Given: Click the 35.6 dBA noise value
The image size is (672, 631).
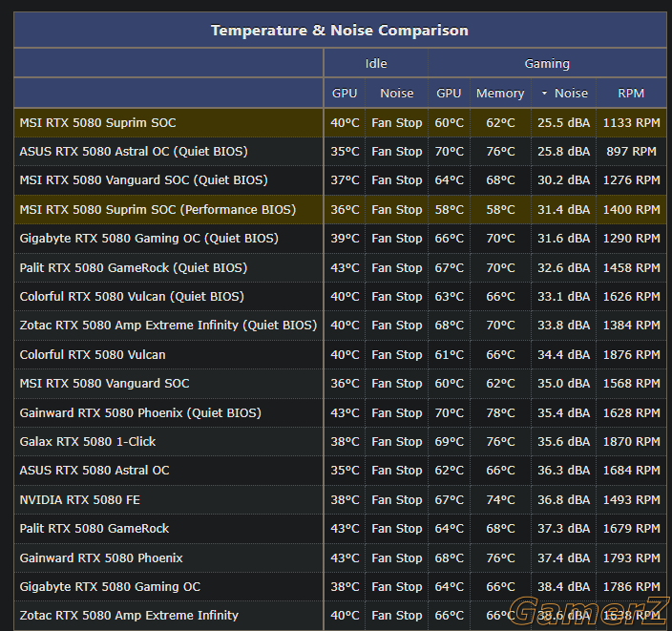Looking at the screenshot, I should click(563, 442).
